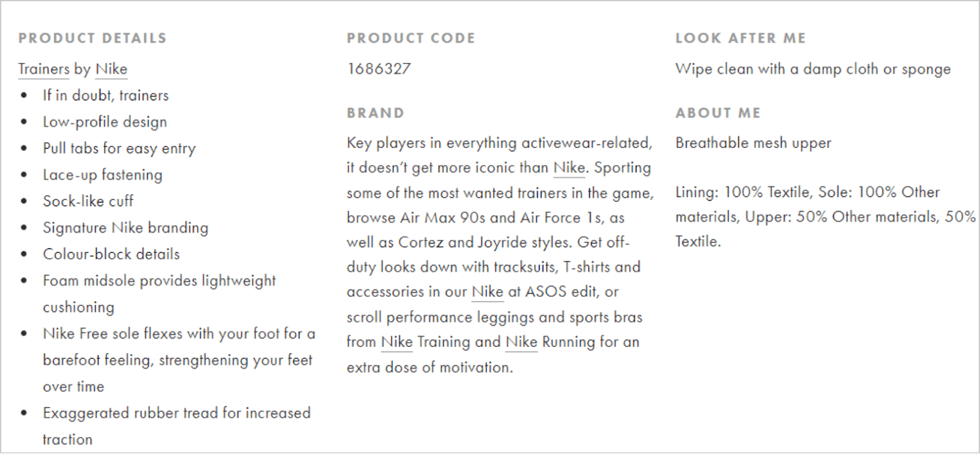The image size is (980, 454).
Task: Click the Product Details heading
Action: point(92,38)
